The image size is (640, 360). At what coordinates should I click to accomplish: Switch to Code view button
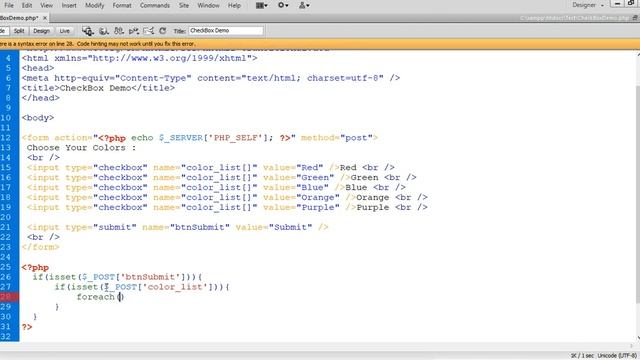(x=3, y=31)
